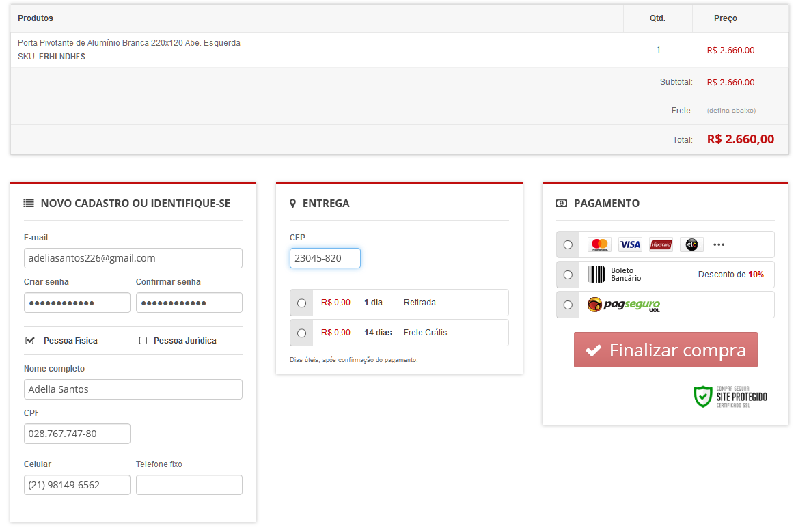Image resolution: width=796 pixels, height=532 pixels.
Task: Click the Boleto Bancário barcode icon
Action: (x=596, y=275)
